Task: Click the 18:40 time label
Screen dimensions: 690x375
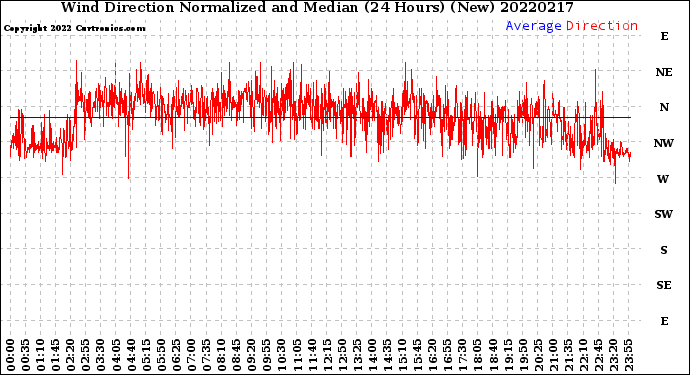Action: [x=493, y=356]
